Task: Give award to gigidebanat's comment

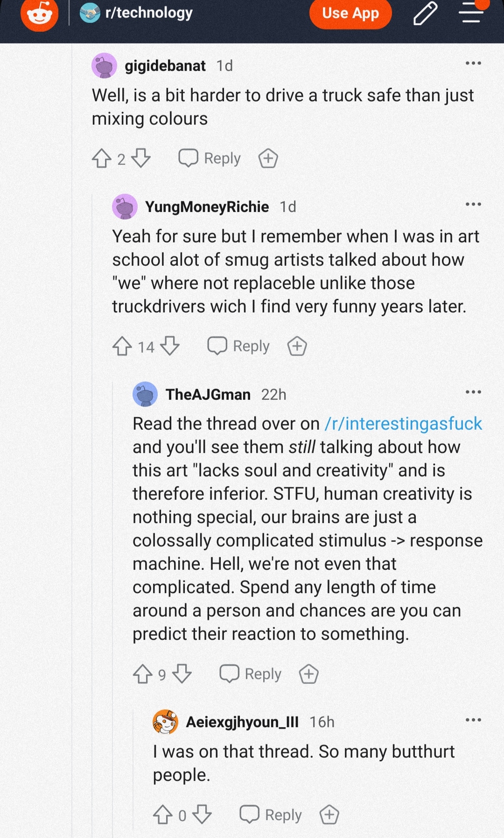Action: [268, 158]
